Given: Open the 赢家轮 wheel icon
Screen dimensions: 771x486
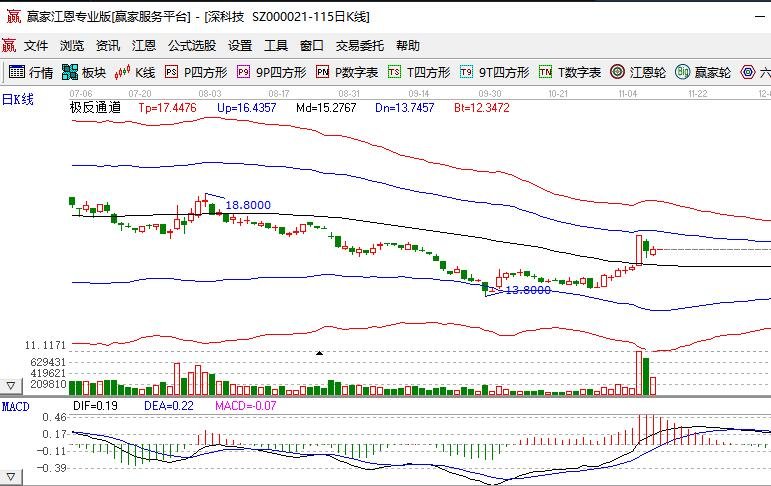Looking at the screenshot, I should click(682, 72).
